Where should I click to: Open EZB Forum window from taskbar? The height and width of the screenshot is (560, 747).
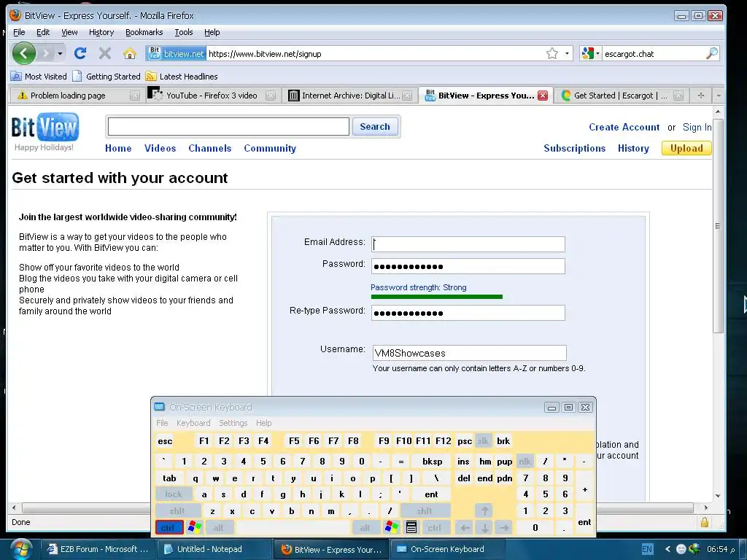(x=97, y=549)
